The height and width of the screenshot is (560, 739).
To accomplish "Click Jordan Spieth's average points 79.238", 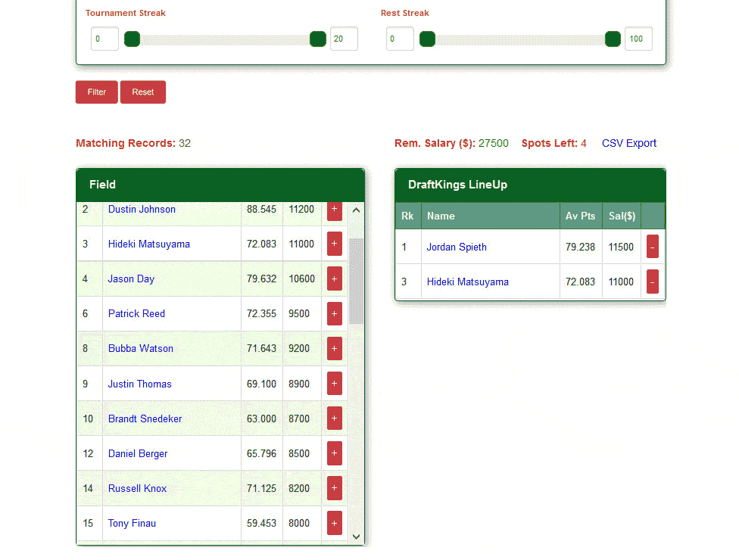I will pos(580,247).
